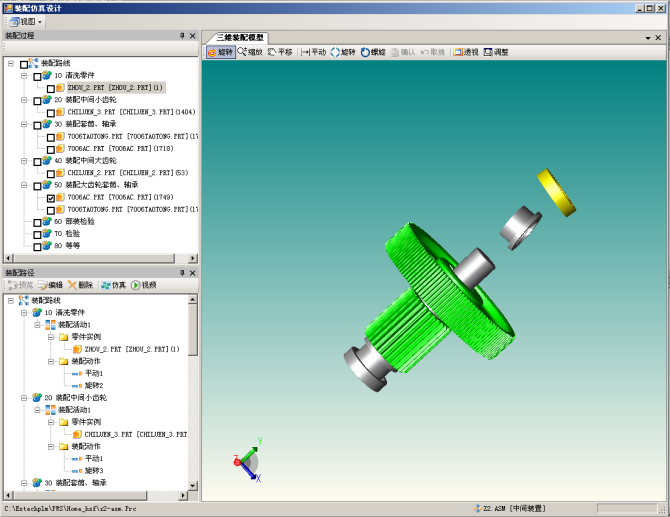Check the ZHOU_2.PRT part checkbox
The width and height of the screenshot is (670, 517).
51,88
